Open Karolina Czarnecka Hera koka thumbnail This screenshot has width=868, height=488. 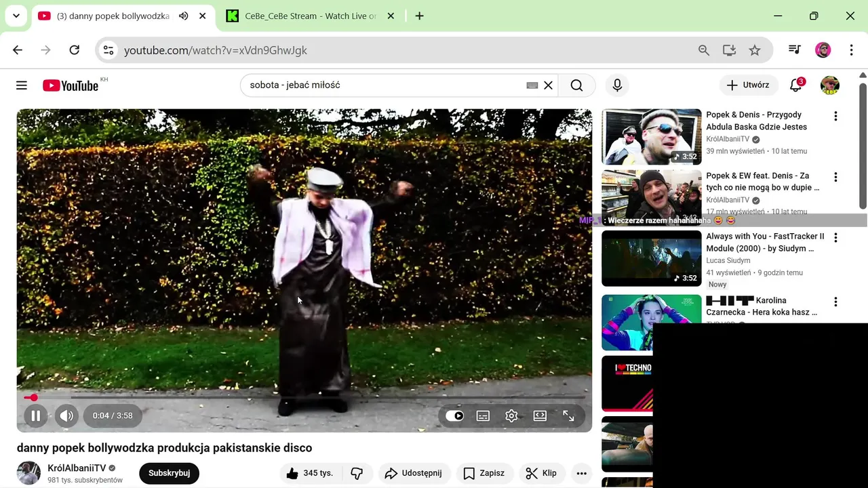652,323
